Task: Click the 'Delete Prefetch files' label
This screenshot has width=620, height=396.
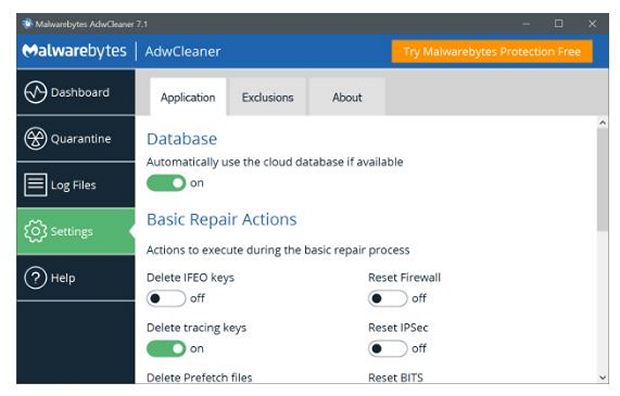Action: tap(199, 377)
